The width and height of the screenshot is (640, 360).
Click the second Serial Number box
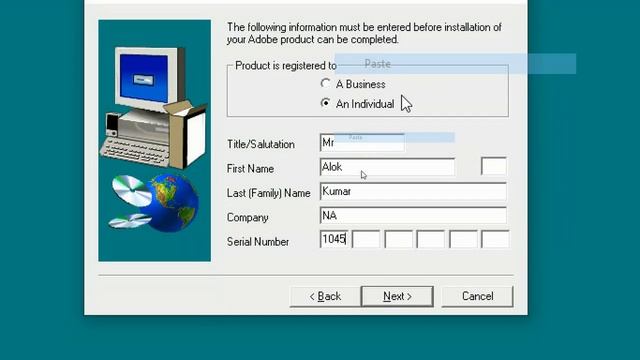click(366, 239)
